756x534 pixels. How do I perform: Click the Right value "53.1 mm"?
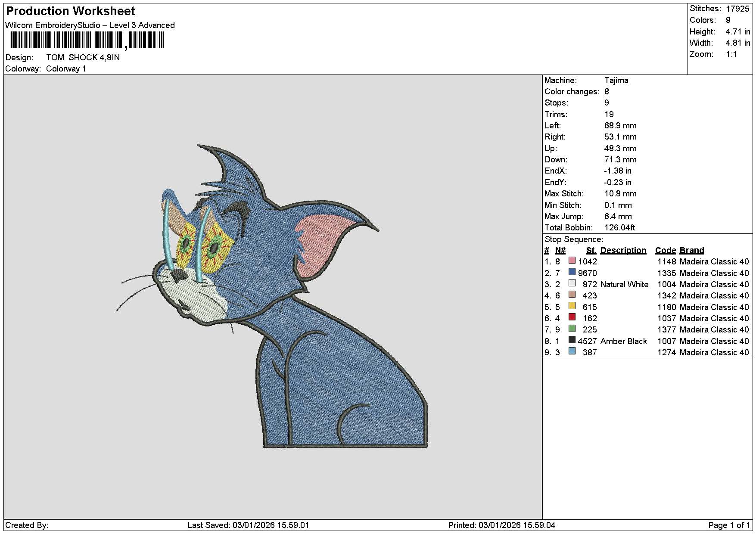click(620, 137)
